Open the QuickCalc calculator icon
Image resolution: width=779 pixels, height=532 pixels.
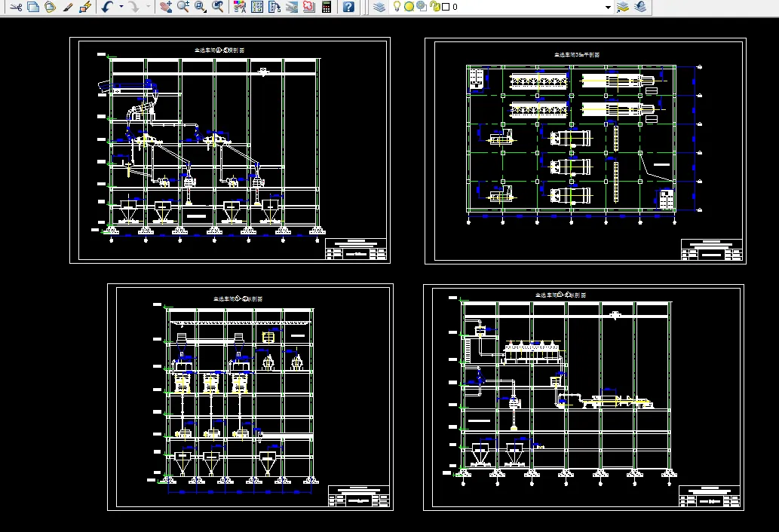[327, 7]
